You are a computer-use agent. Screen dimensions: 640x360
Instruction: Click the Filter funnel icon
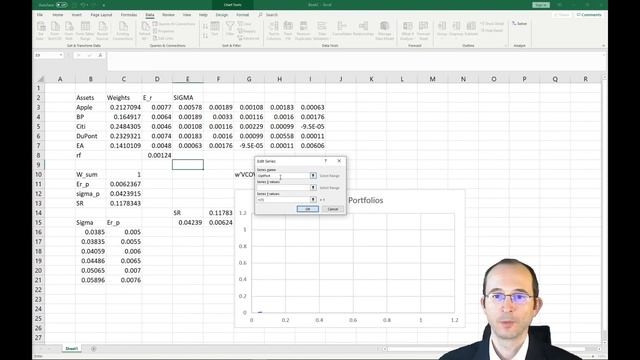230,29
